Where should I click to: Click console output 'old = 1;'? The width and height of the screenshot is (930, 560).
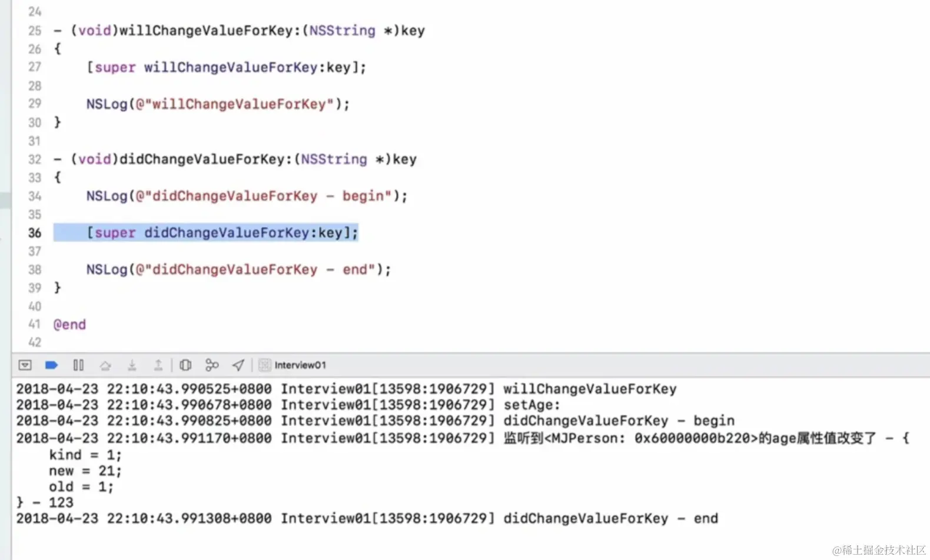coord(81,486)
